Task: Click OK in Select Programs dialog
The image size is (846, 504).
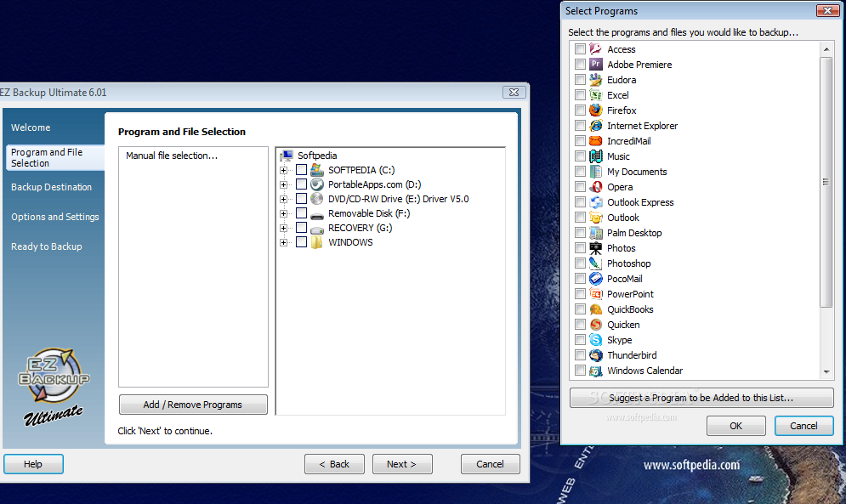Action: pyautogui.click(x=736, y=426)
